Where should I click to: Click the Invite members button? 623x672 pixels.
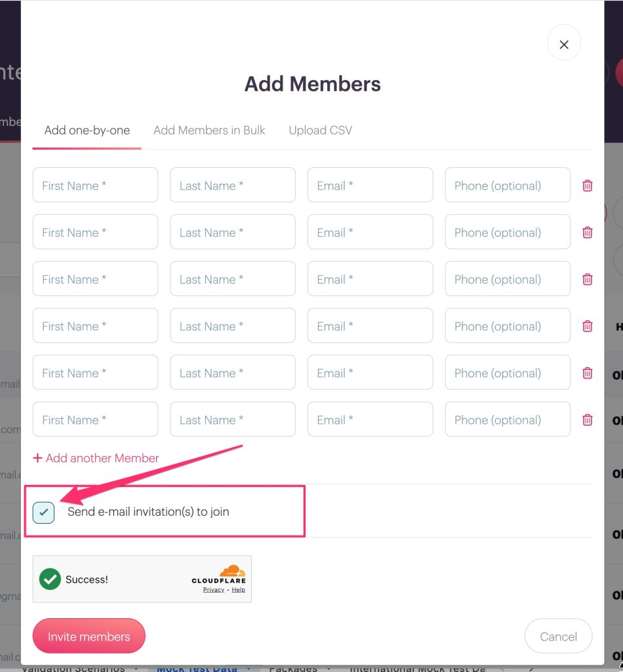coord(89,636)
